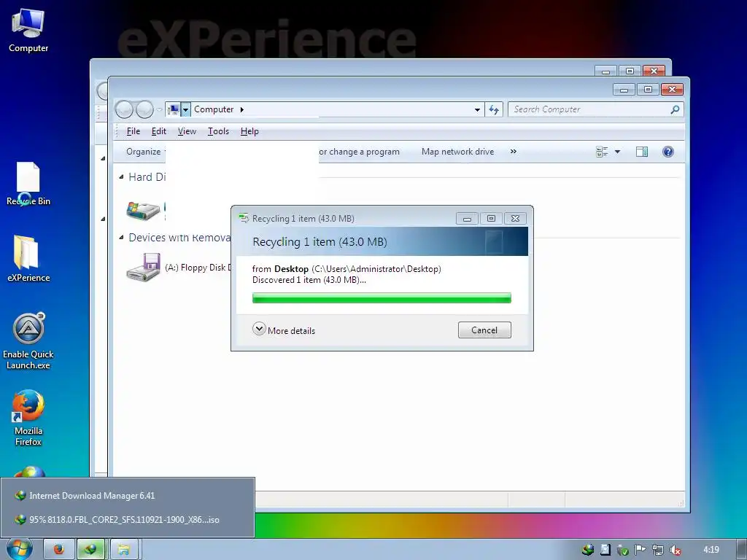This screenshot has width=747, height=560.
Task: Launch Enable Quick Launch.exe icon
Action: click(x=28, y=341)
